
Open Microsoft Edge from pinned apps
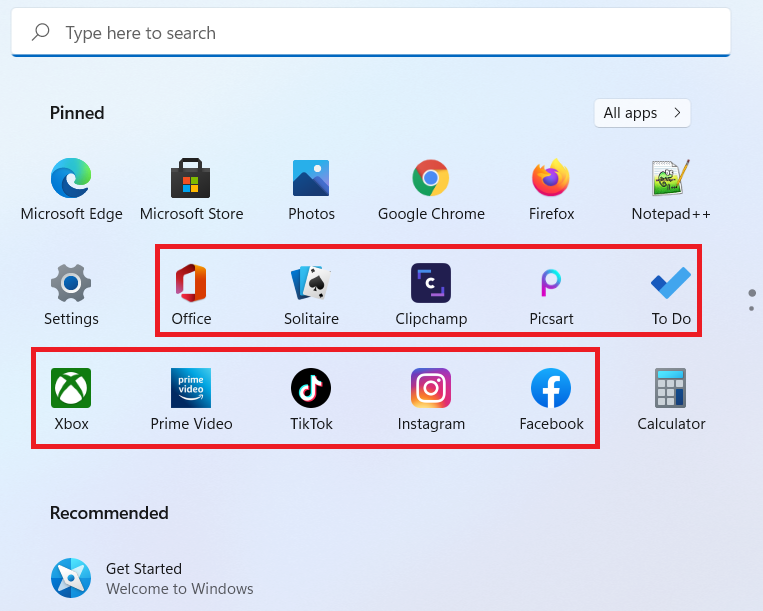[71, 189]
